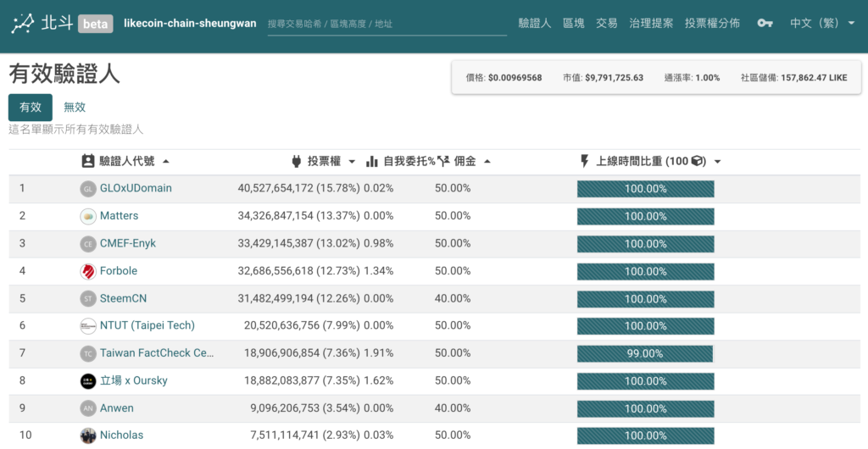Click voting power 40,527,654,172 (15.78%)
Image resolution: width=868 pixels, height=449 pixels.
299,188
